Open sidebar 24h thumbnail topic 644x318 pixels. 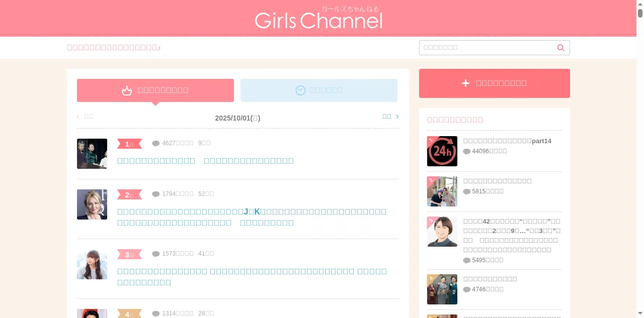click(x=442, y=151)
